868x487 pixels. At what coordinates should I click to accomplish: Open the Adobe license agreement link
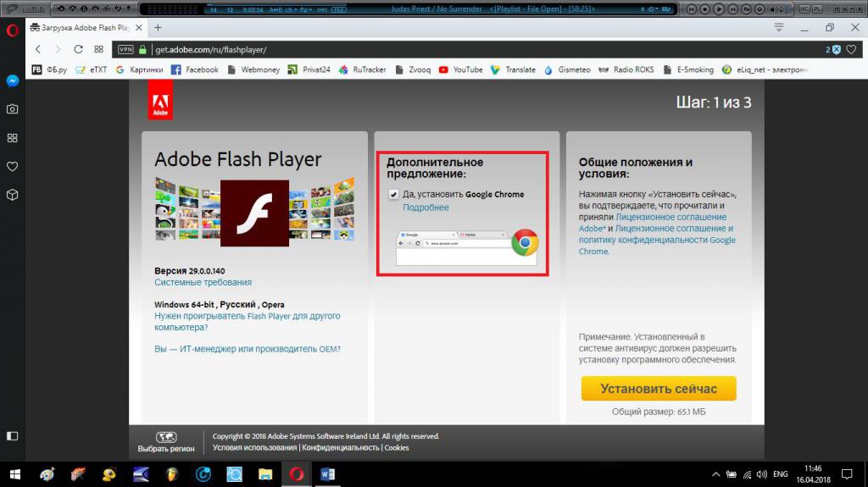pyautogui.click(x=653, y=223)
